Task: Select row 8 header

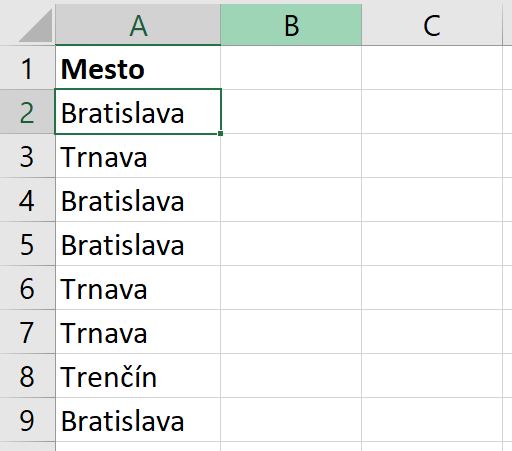Action: click(27, 376)
